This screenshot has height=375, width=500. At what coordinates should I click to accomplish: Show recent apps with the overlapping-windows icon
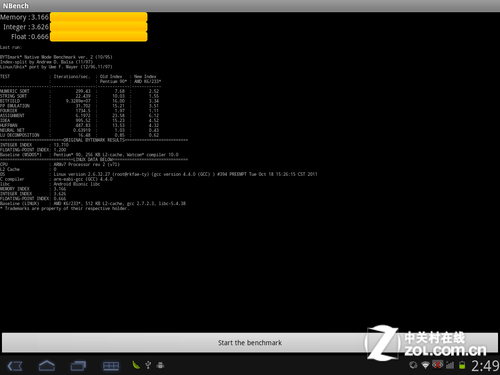point(78,366)
